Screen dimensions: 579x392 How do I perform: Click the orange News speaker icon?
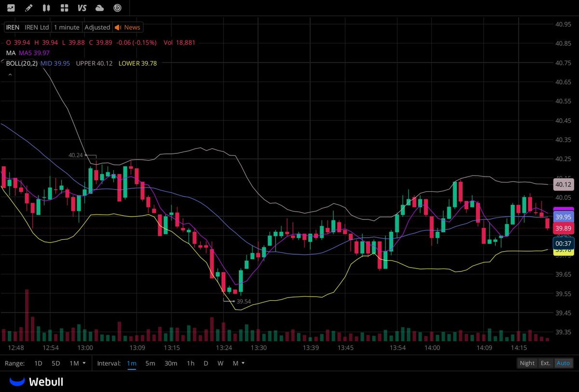click(x=118, y=27)
